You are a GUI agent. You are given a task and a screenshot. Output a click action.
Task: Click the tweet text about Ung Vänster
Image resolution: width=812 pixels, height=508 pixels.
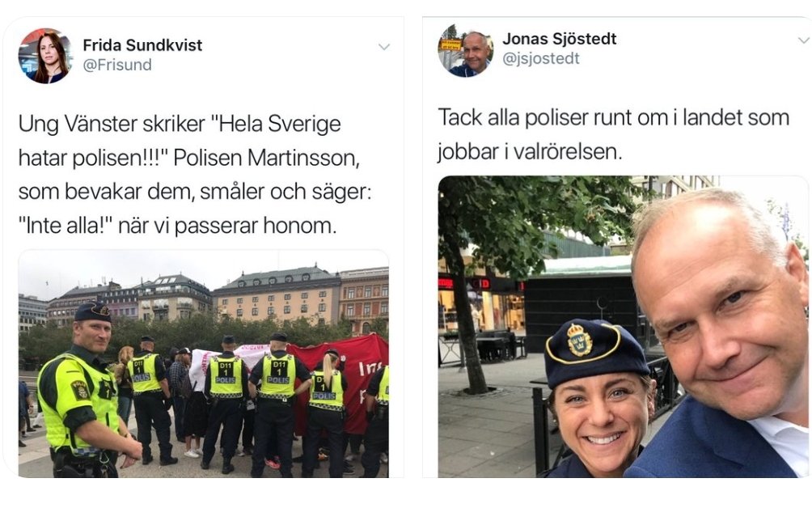(x=195, y=175)
